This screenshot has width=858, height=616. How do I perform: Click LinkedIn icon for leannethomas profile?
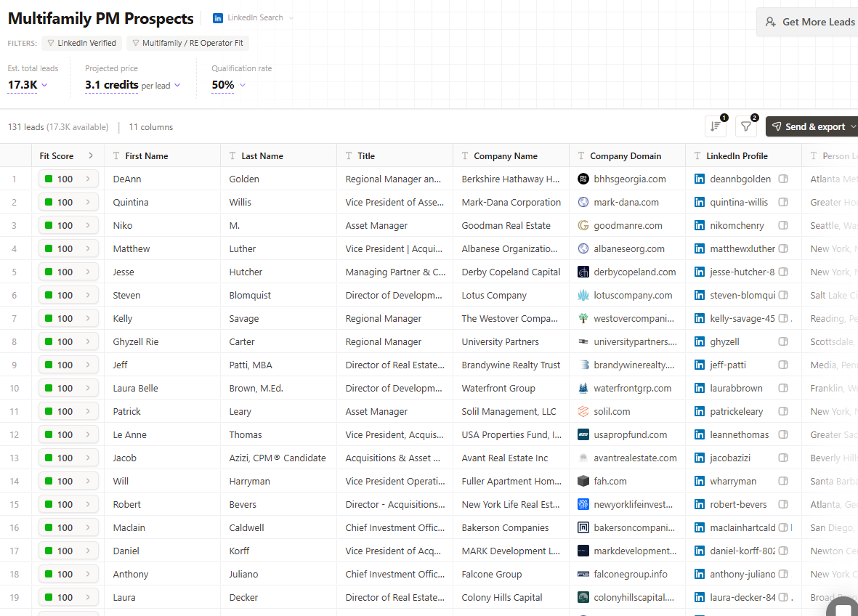[x=700, y=434]
